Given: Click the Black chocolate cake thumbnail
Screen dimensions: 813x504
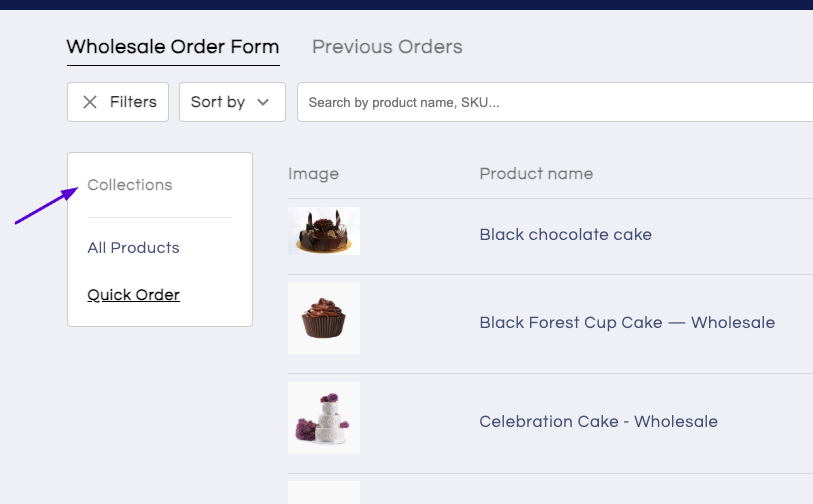Looking at the screenshot, I should [324, 231].
